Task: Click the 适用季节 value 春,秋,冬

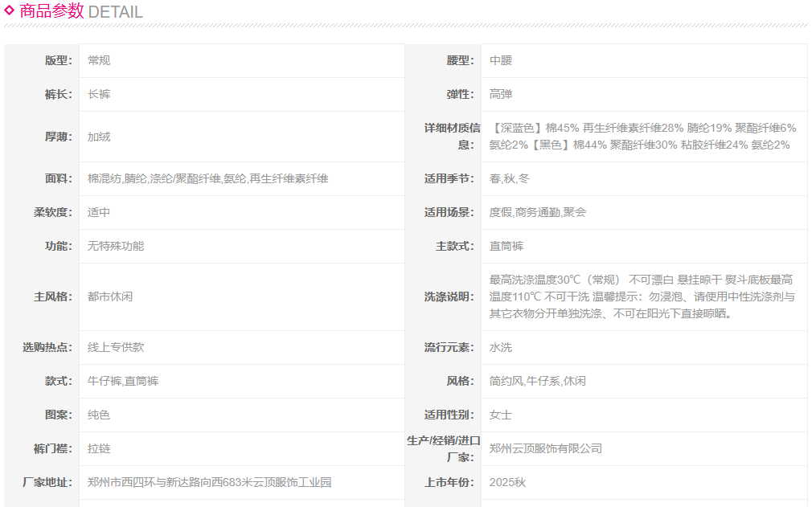Action: point(510,178)
